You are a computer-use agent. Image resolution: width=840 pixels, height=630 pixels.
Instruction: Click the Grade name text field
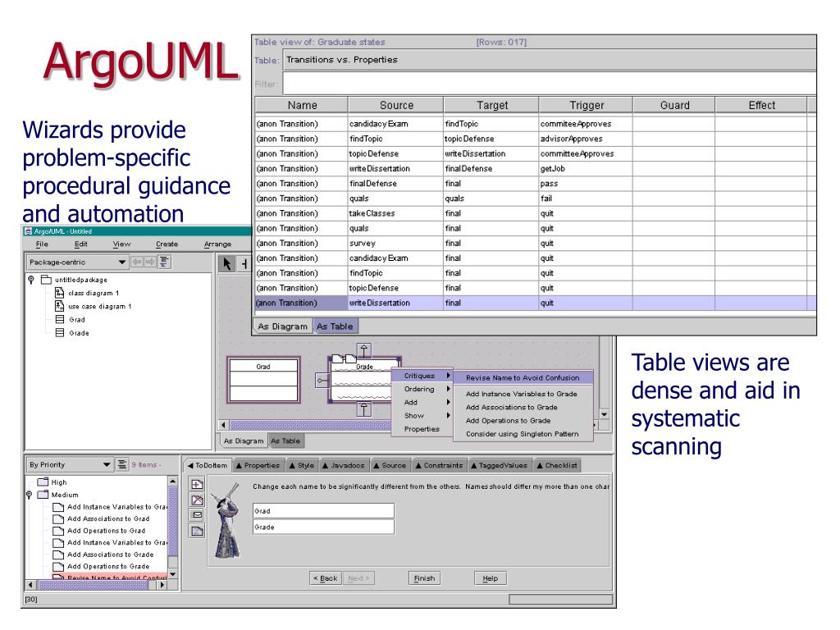[x=323, y=527]
